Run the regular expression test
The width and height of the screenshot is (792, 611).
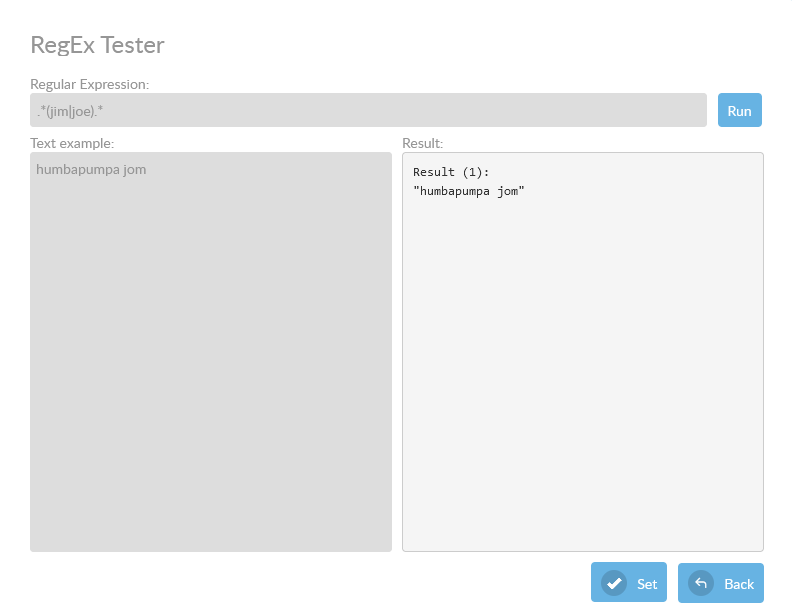point(739,110)
